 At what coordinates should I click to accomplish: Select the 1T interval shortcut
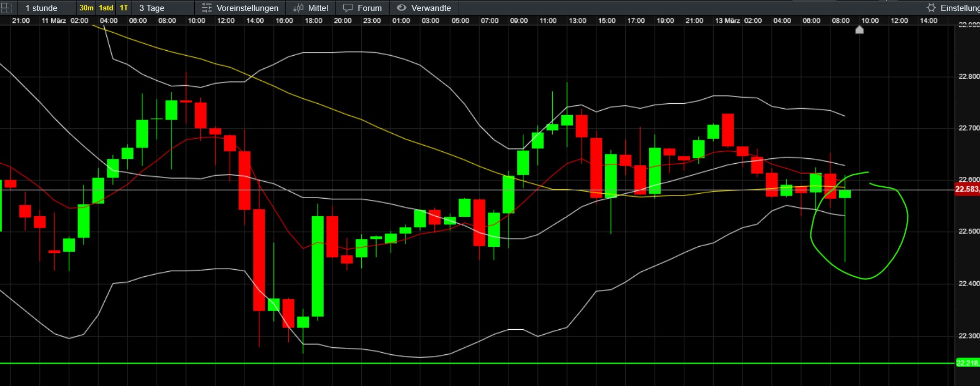coord(124,8)
